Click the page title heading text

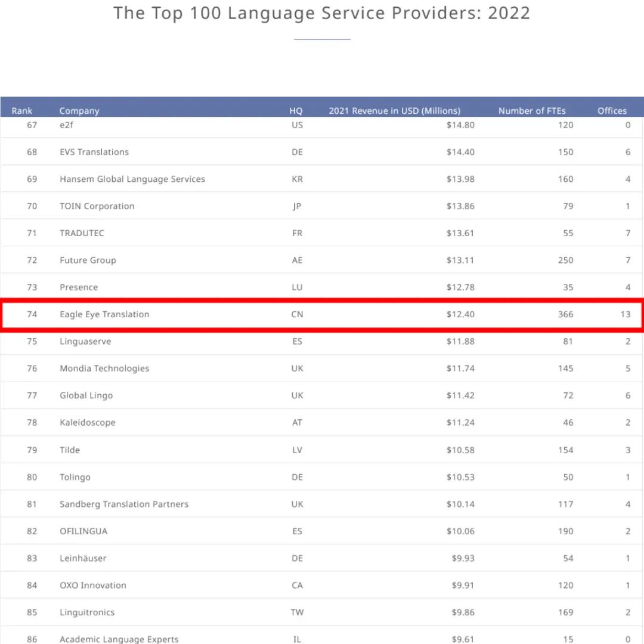[x=322, y=13]
